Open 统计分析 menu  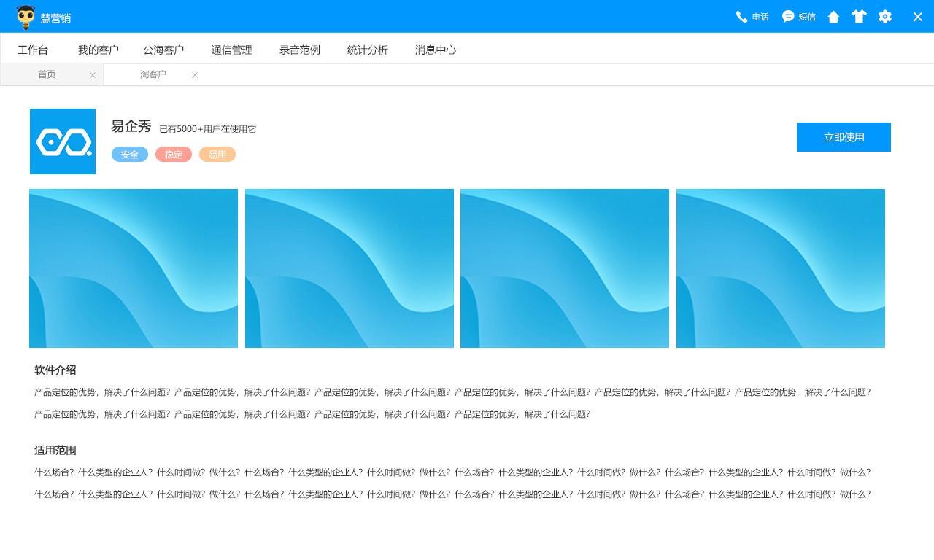click(368, 50)
